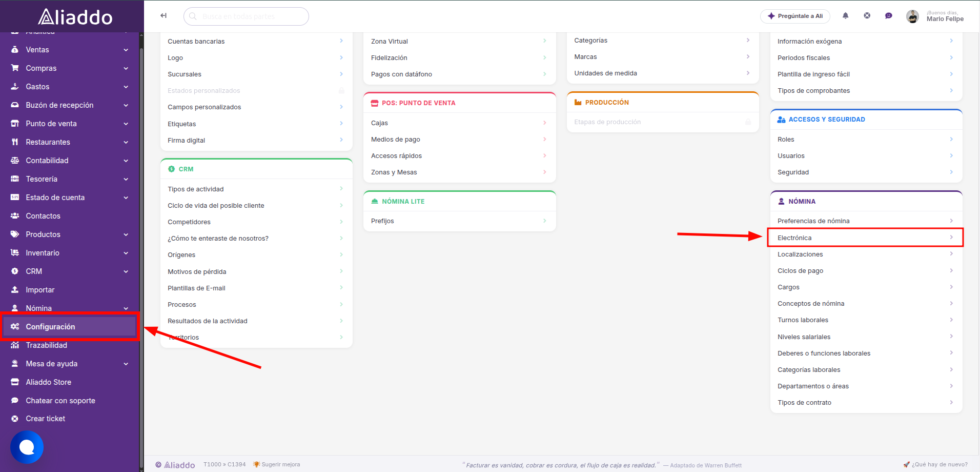Click the Mesa de ayuda icon
The width and height of the screenshot is (980, 472).
point(15,364)
